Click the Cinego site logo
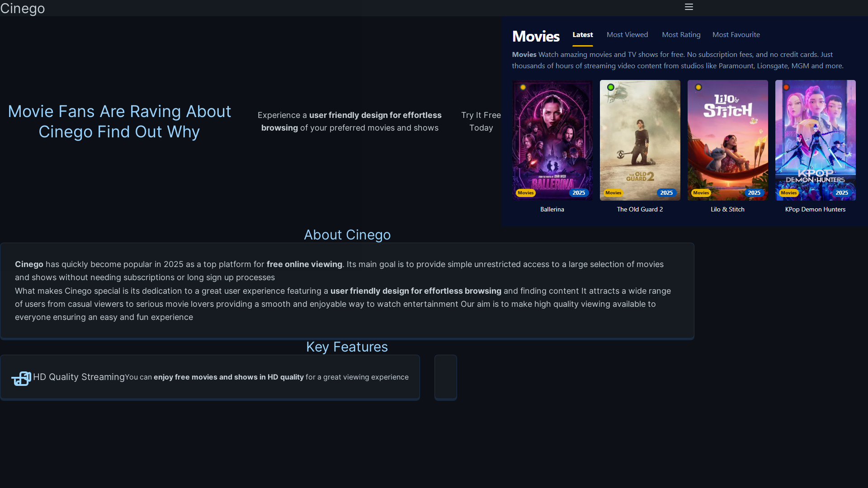Viewport: 868px width, 488px height. tap(23, 8)
